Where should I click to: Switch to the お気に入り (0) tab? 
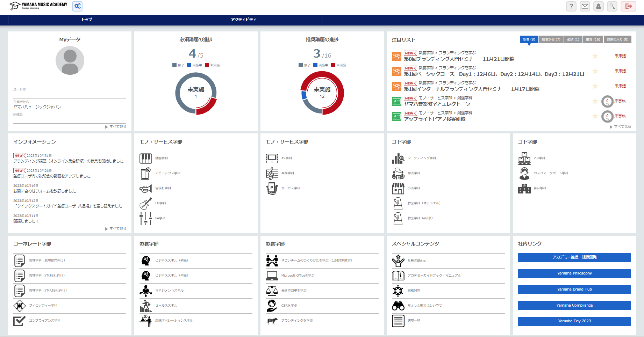(x=617, y=39)
